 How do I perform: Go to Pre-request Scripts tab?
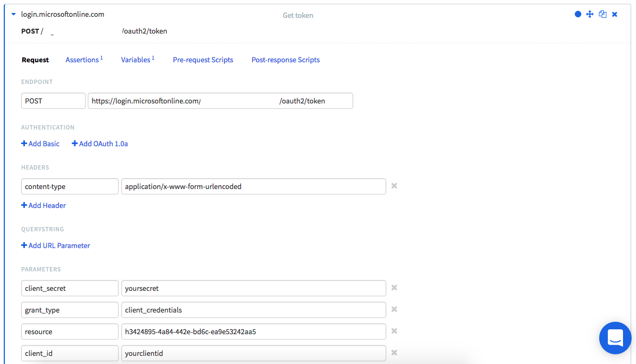(203, 60)
